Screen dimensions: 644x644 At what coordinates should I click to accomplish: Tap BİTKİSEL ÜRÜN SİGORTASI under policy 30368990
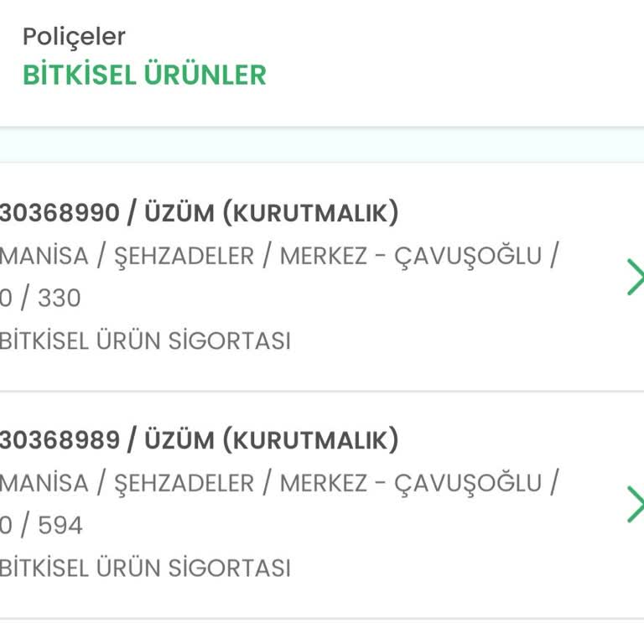144,341
